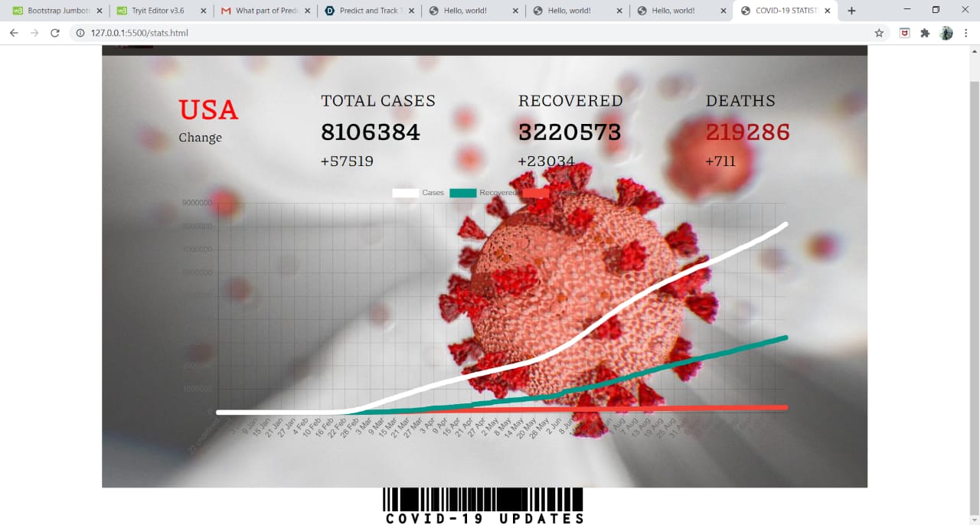Restore down the Chrome window

(936, 10)
